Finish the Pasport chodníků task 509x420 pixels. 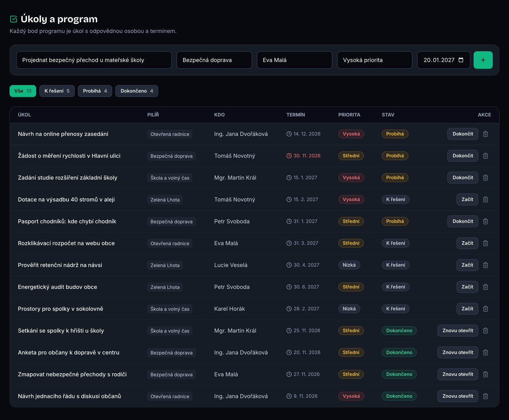[463, 221]
